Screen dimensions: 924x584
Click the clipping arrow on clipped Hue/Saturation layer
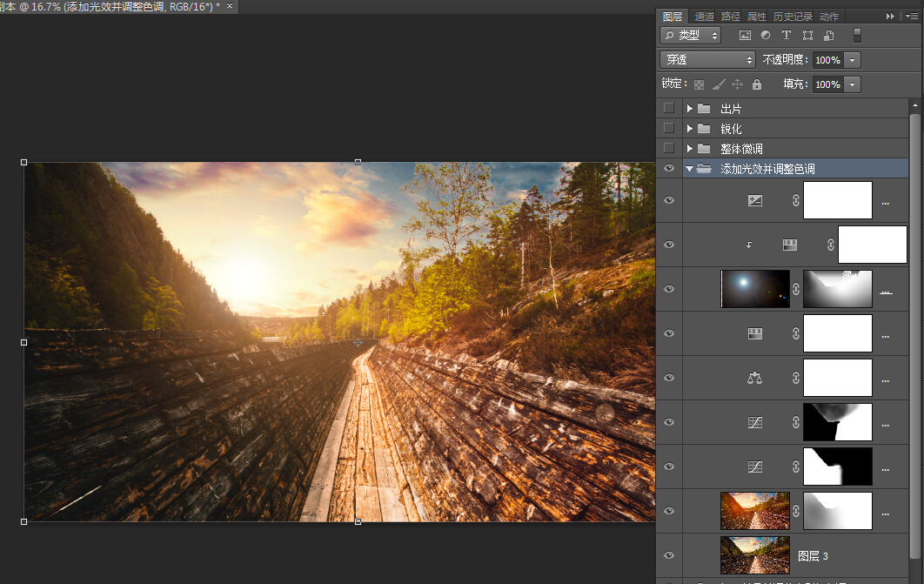point(749,245)
